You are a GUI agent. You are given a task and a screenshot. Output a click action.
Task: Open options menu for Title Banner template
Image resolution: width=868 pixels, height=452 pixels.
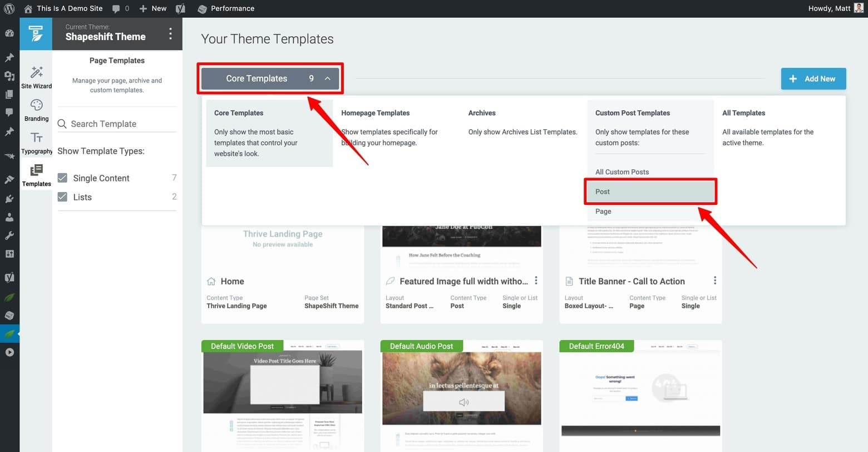point(715,281)
